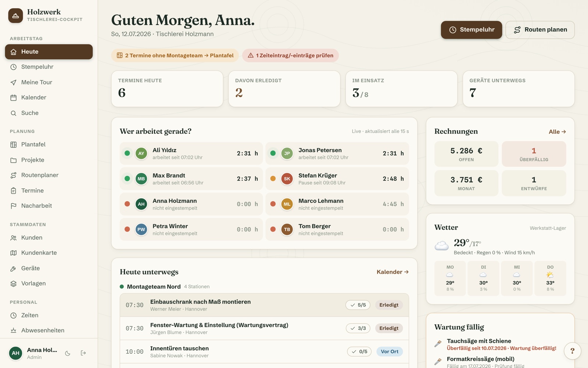Screen dimensions: 588x368
Task: Open Kunden in the sidebar
Action: (x=49, y=238)
